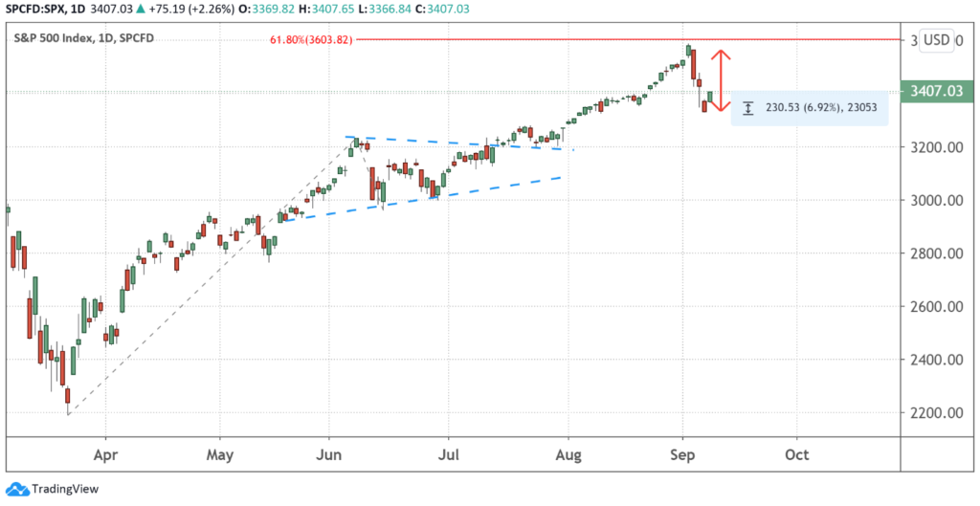Click the TradingView cloud logo icon
Screen dimensions: 980x506
coord(16,490)
